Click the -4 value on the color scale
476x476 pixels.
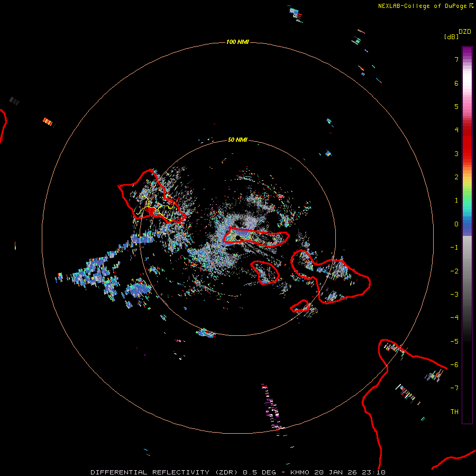click(454, 318)
